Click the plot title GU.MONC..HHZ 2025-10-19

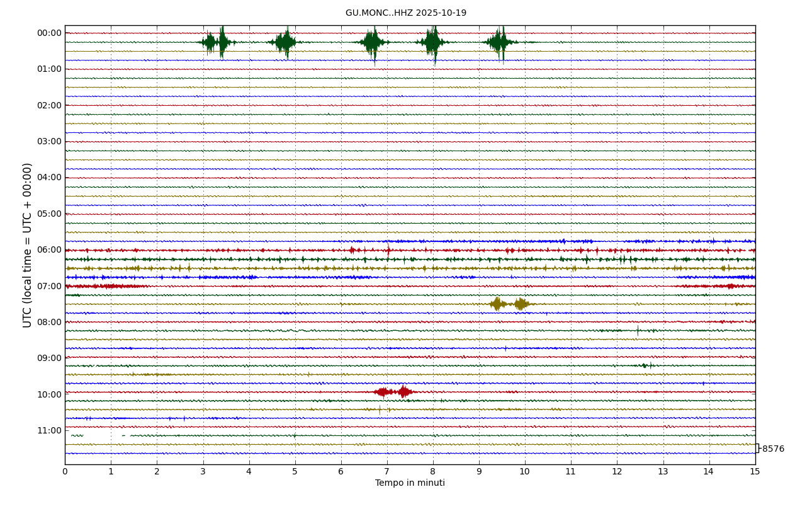[x=405, y=13]
